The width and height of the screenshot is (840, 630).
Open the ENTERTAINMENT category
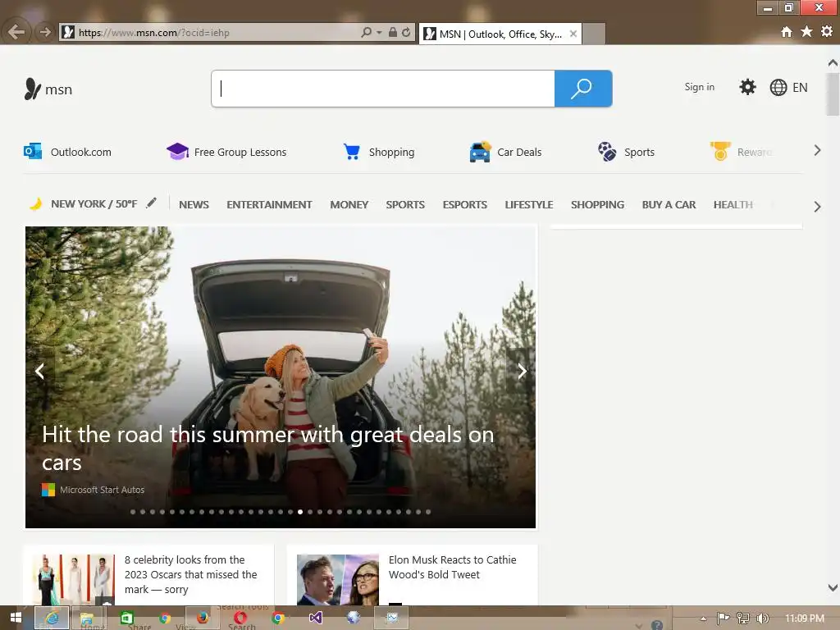[269, 204]
